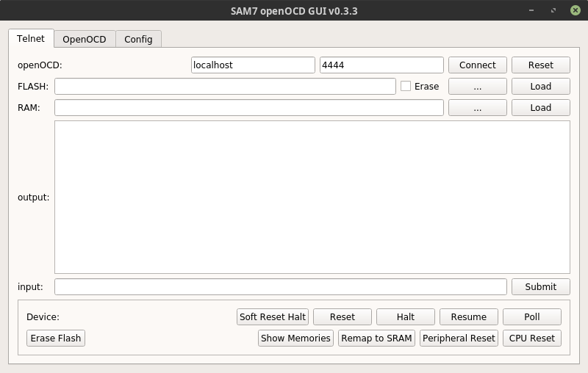Browse for FLASH file with ... button
This screenshot has height=373, width=588.
tap(477, 87)
